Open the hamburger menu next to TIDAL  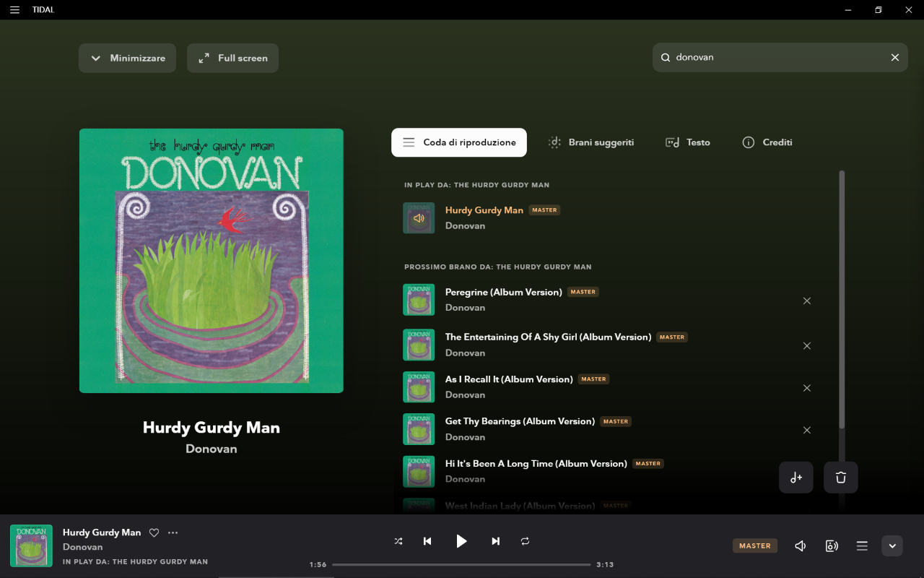click(x=14, y=10)
